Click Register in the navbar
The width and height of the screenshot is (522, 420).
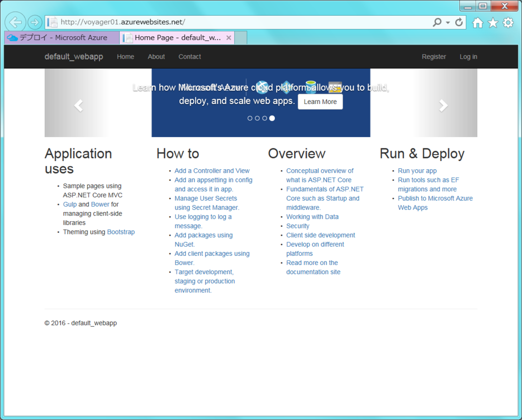[434, 57]
